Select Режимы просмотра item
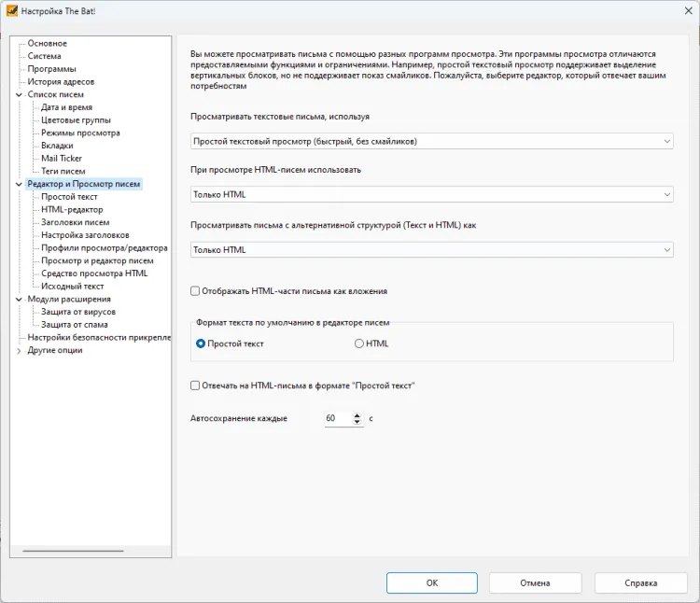 pyautogui.click(x=80, y=133)
